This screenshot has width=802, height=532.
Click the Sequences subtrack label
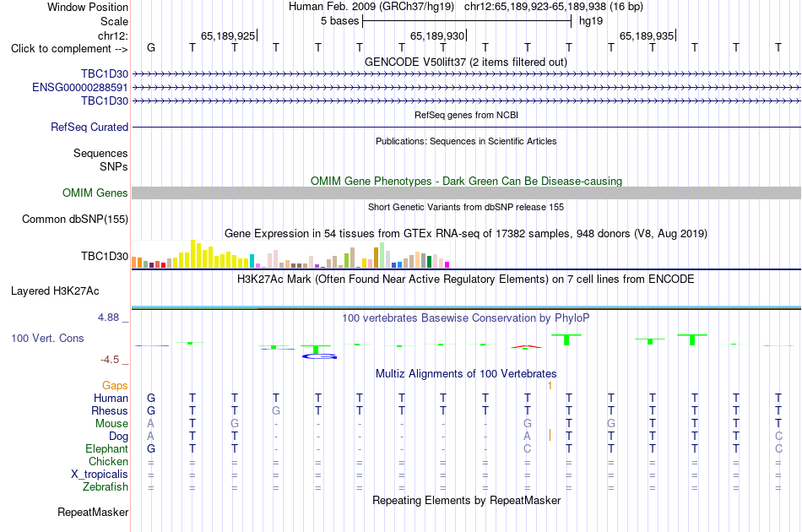click(x=100, y=153)
